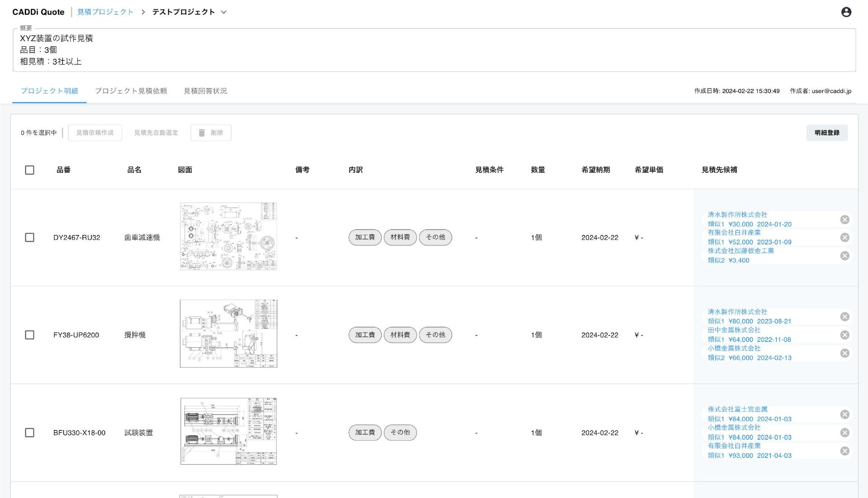Image resolution: width=868 pixels, height=498 pixels.
Task: Remove 株式会社加藤板金工業 candidate with its x icon
Action: pyautogui.click(x=844, y=255)
